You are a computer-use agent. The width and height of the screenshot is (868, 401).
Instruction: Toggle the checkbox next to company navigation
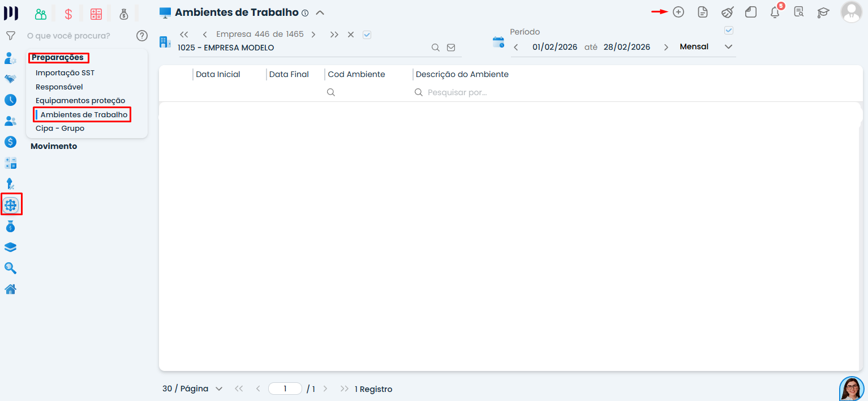(367, 35)
